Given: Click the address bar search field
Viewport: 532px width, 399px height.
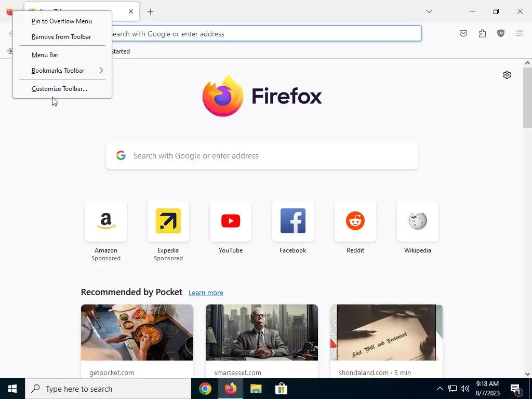Looking at the screenshot, I should click(x=267, y=34).
